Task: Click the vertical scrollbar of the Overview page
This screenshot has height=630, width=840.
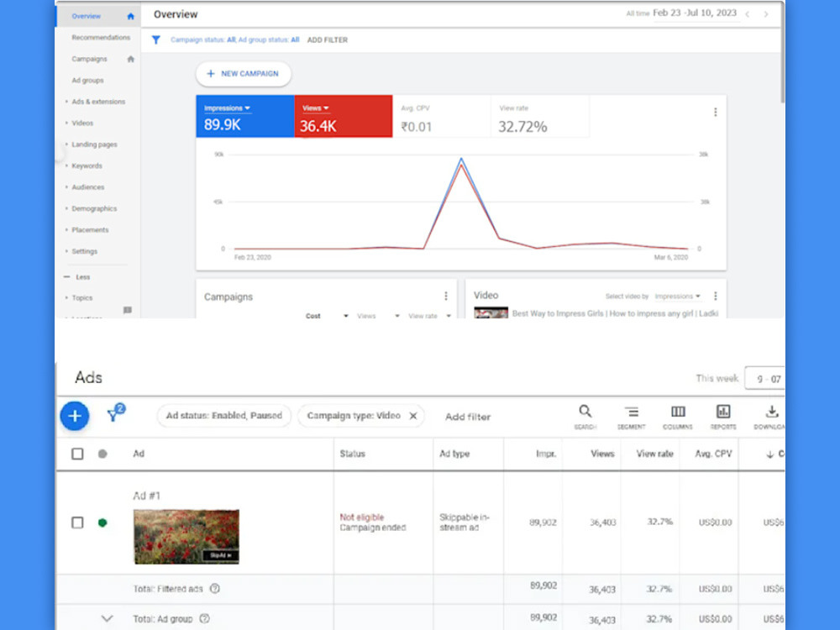Action: tap(783, 54)
